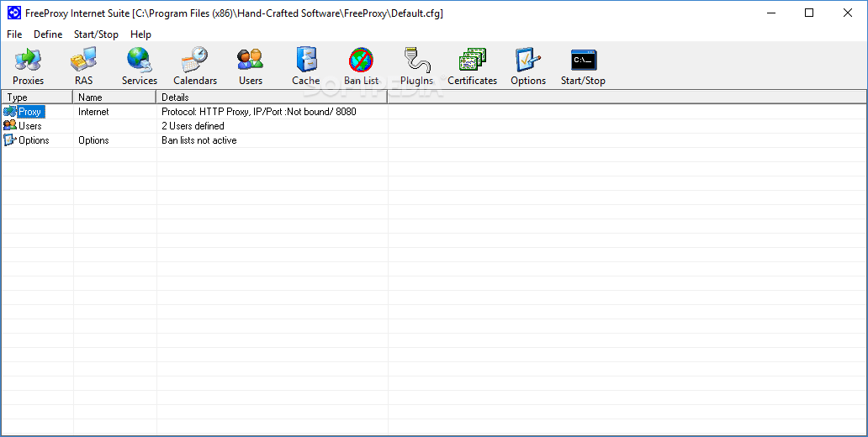This screenshot has height=437, width=868.
Task: Open the Start/Stop menu
Action: 97,34
